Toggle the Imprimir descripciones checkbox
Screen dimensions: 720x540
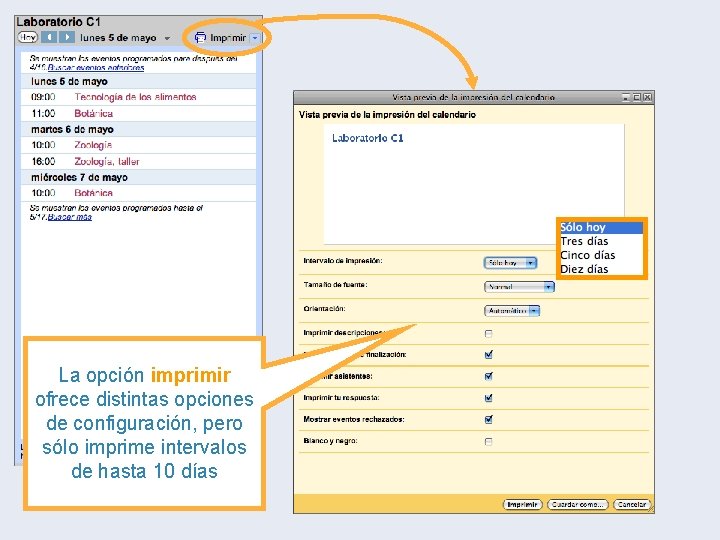489,334
